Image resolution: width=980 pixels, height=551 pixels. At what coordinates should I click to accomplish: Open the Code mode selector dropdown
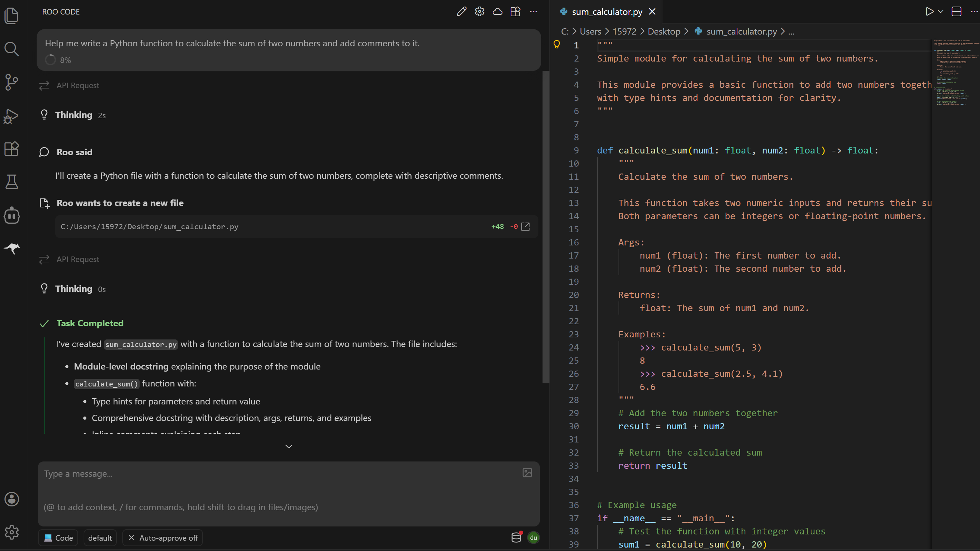point(58,538)
